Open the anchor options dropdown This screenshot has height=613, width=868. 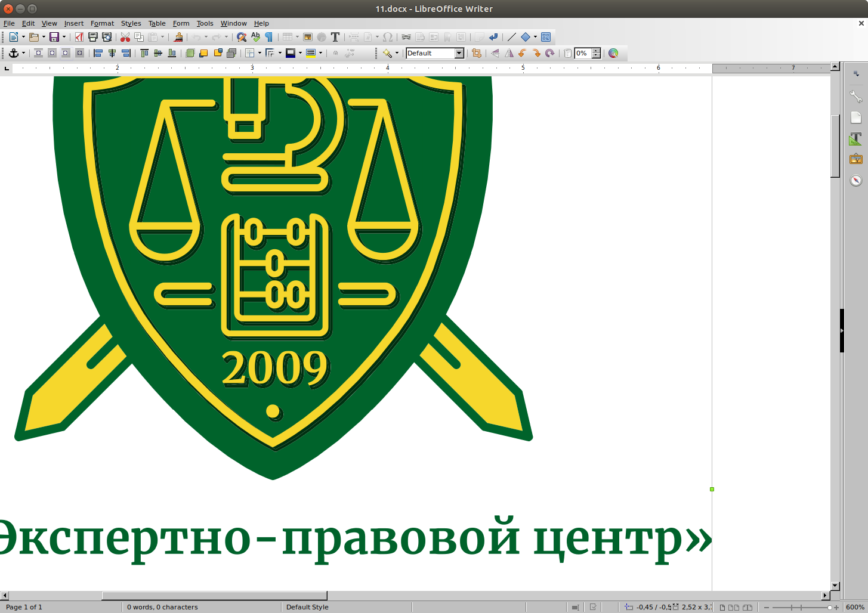(23, 53)
